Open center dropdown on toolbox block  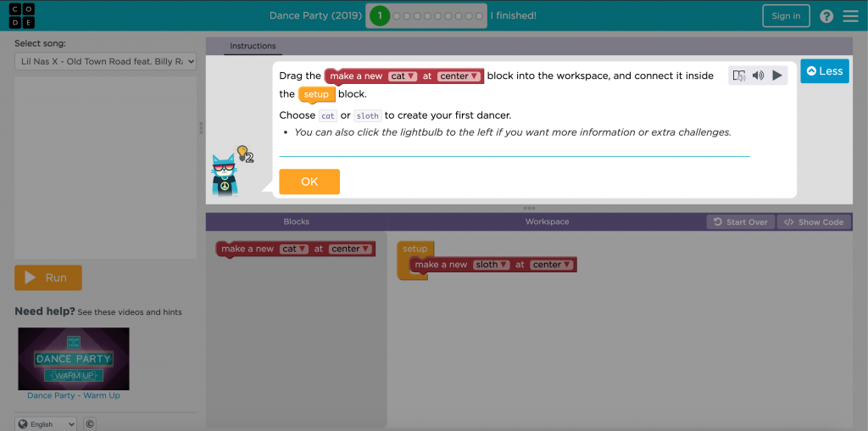(350, 249)
